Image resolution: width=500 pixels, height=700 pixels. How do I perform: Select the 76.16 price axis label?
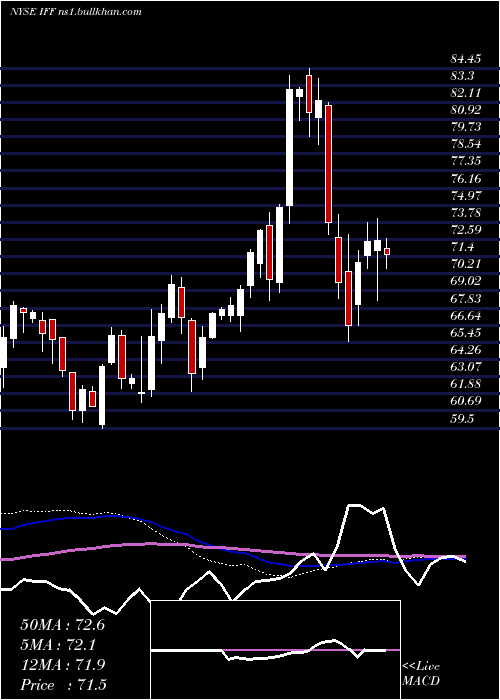coord(466,179)
